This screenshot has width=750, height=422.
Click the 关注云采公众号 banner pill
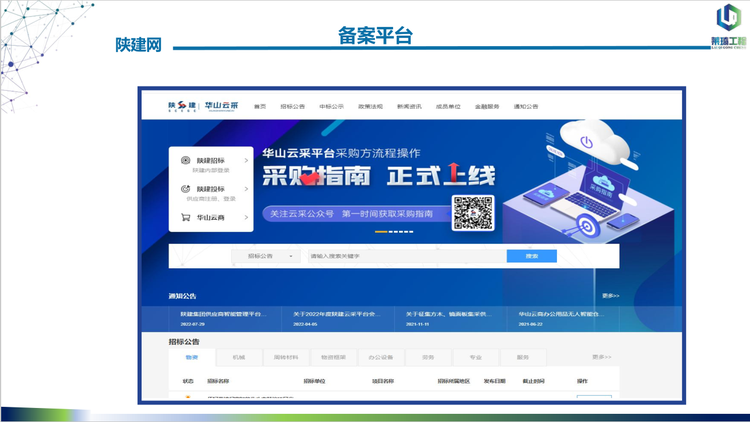(x=355, y=214)
